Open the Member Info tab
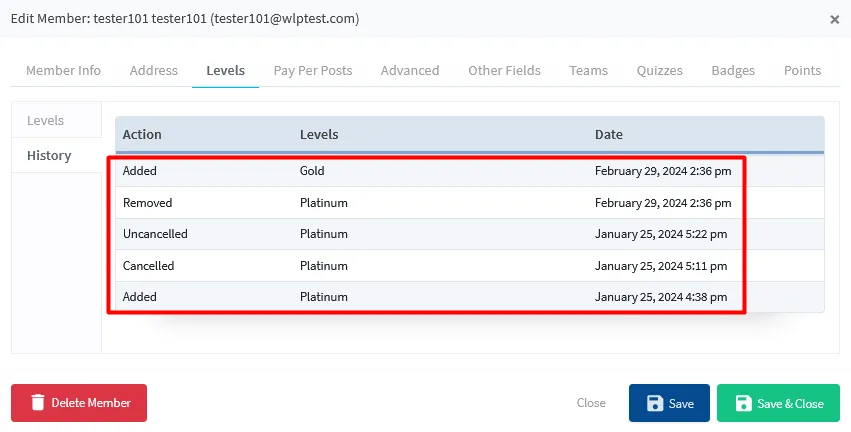This screenshot has width=851, height=432. click(x=63, y=70)
